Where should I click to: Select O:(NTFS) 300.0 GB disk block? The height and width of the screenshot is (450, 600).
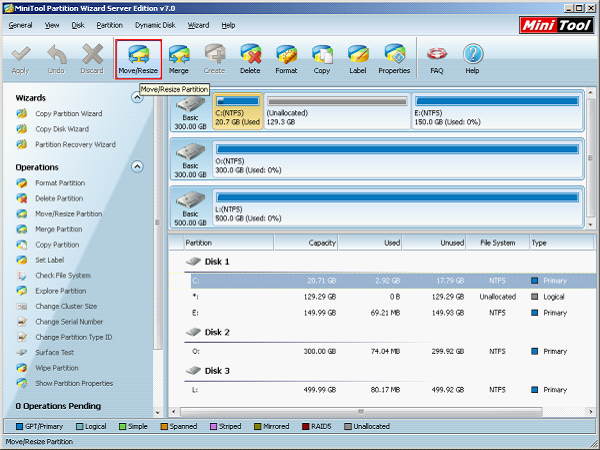tap(397, 159)
